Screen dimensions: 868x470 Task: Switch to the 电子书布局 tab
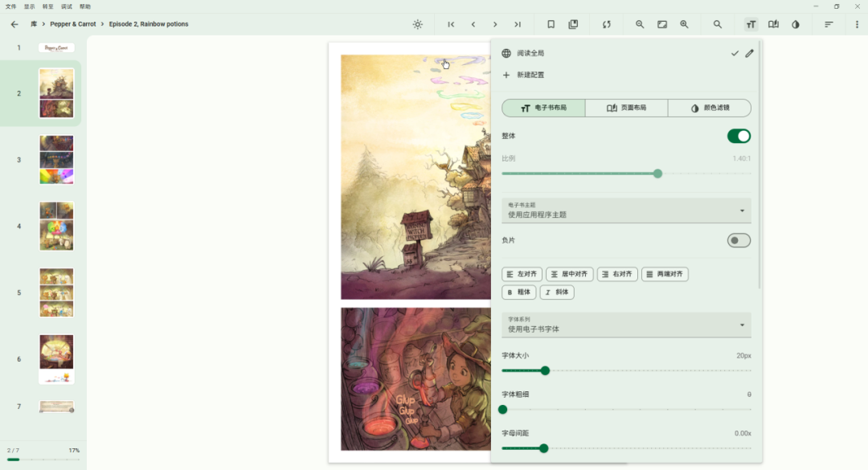(x=543, y=108)
